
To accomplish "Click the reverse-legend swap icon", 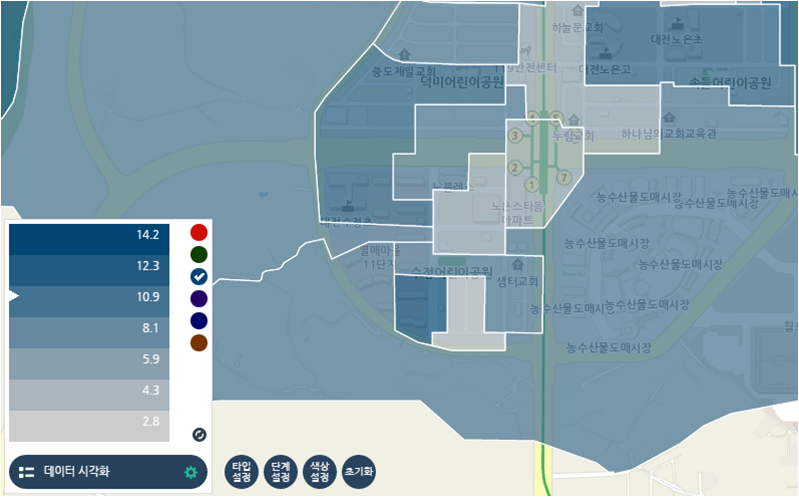I will (199, 434).
